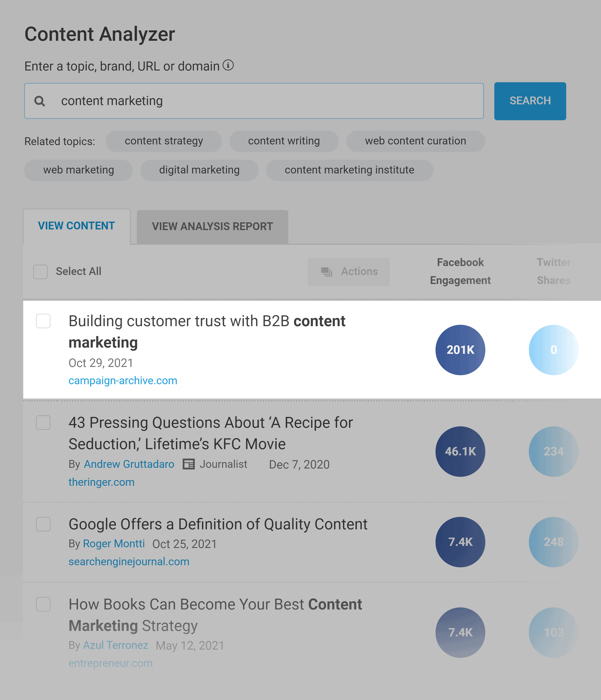Image resolution: width=601 pixels, height=700 pixels.
Task: Open the campaign-archive.com link
Action: [x=123, y=381]
